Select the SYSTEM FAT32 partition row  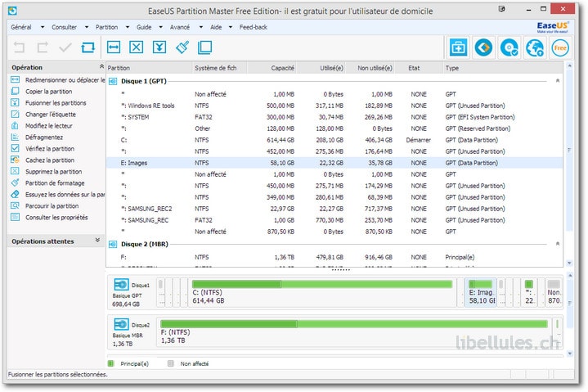pos(334,117)
